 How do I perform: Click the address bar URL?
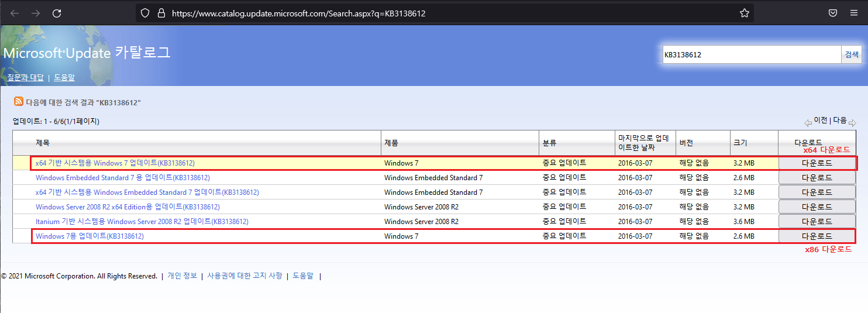coord(298,13)
